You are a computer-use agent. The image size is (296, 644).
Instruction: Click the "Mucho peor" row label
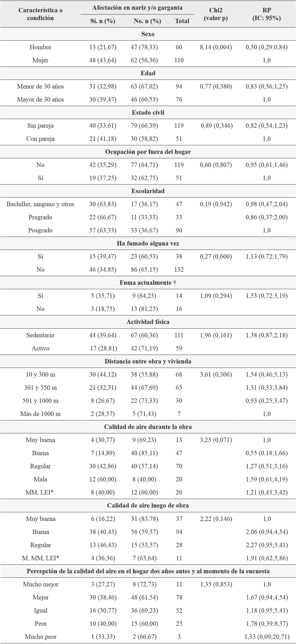click(41, 637)
